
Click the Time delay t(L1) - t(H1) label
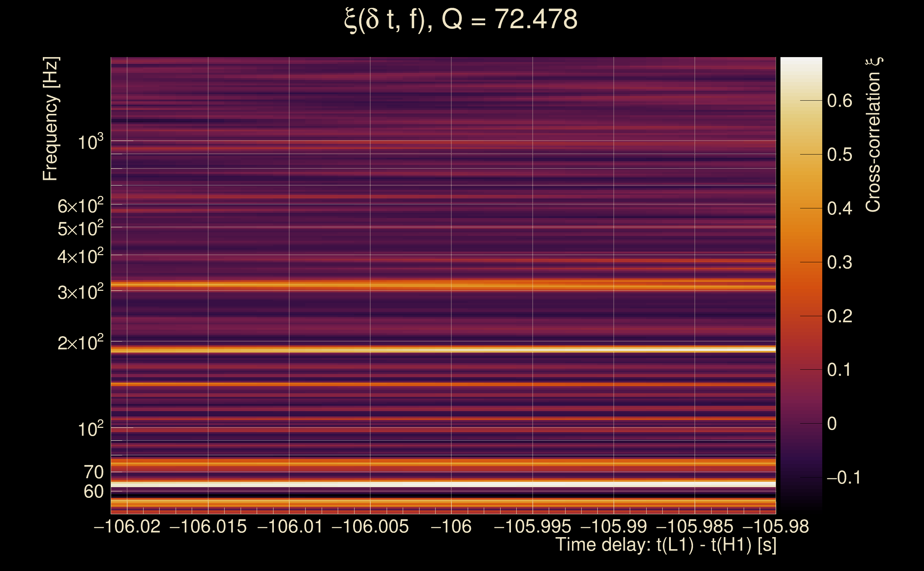click(x=666, y=545)
